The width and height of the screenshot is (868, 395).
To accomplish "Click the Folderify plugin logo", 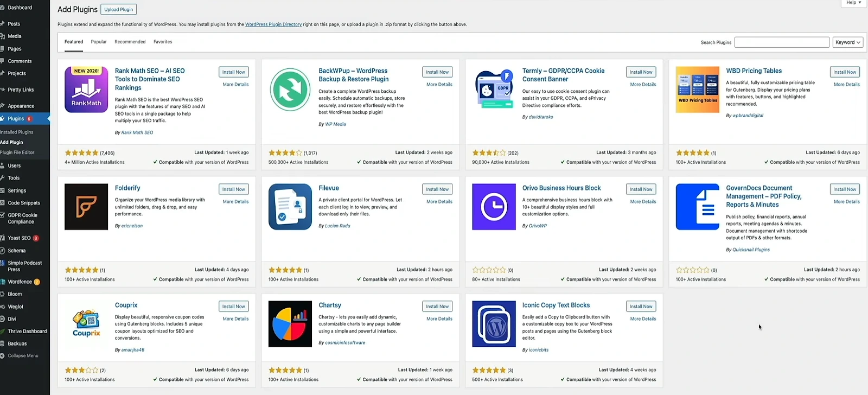I will point(86,207).
